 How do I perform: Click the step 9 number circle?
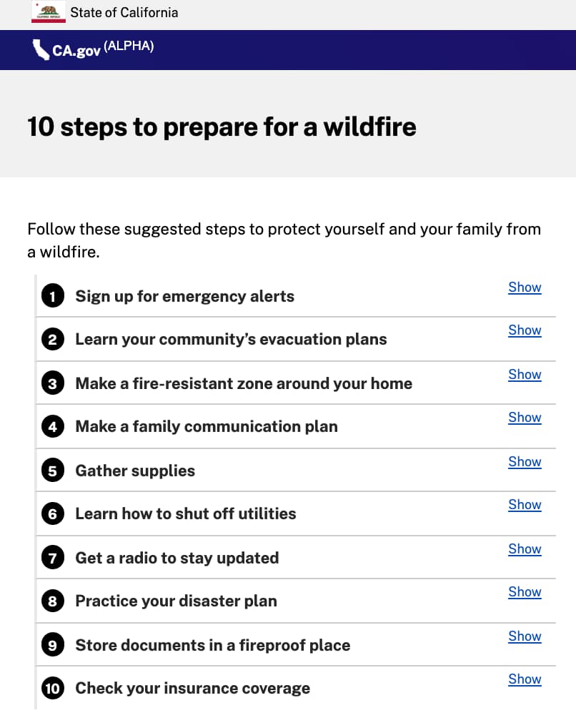coord(52,645)
